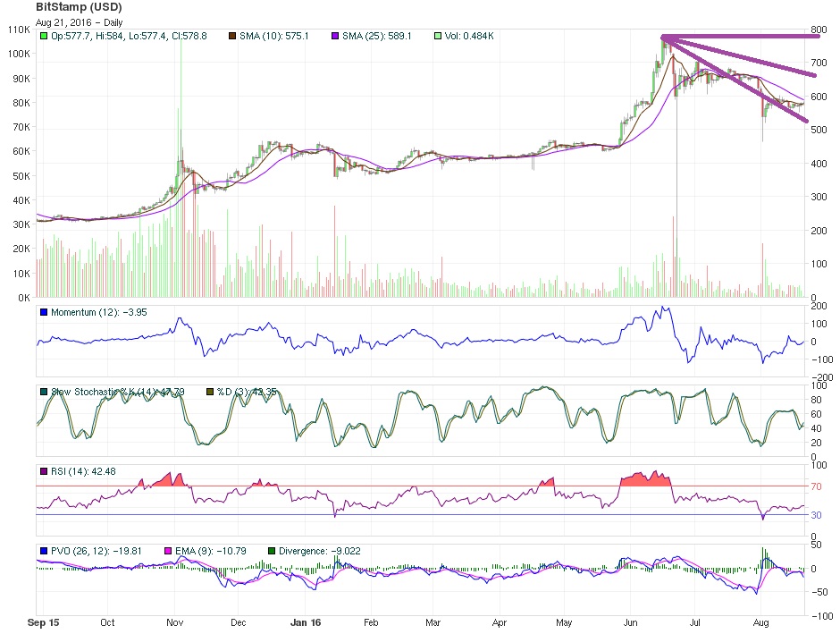
Task: Click the RSI 70 overbought level label
Action: tap(816, 486)
